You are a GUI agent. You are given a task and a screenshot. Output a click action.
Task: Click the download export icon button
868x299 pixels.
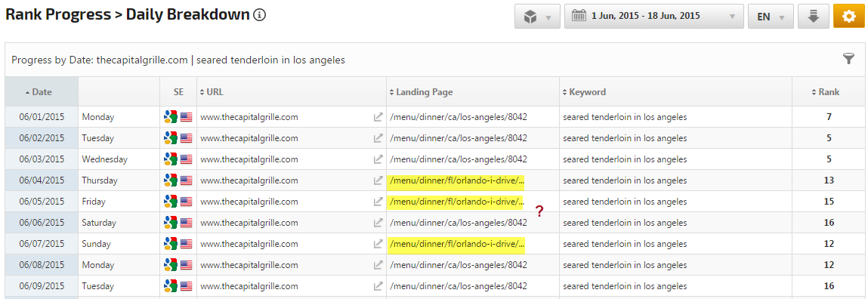(813, 17)
